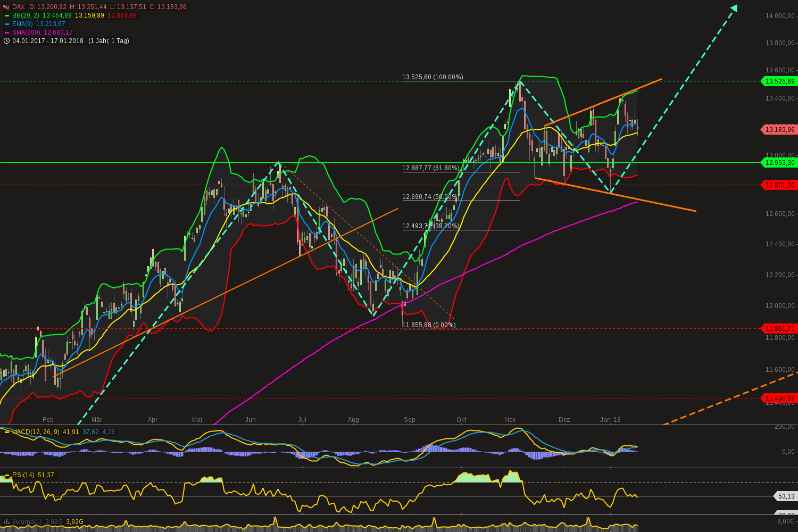Click the Okt label on time axis
798x532 pixels.
(x=461, y=420)
